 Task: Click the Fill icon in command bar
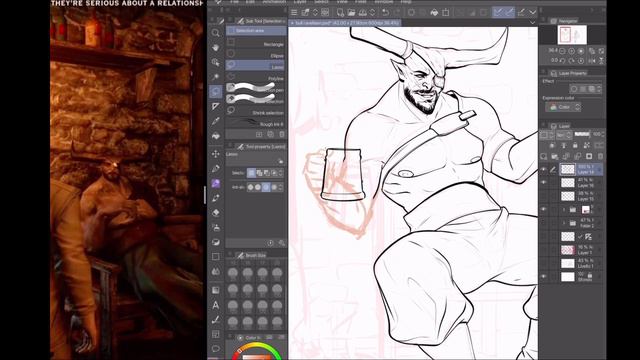pos(434,13)
